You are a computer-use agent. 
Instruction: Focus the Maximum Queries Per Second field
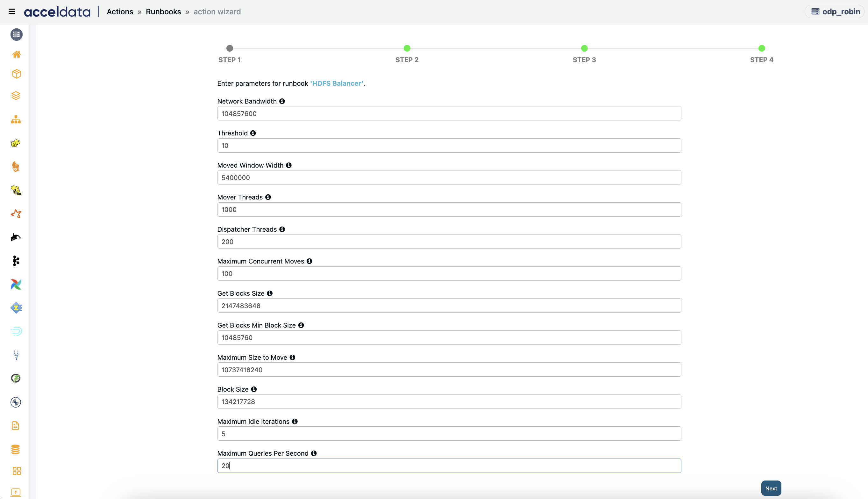pyautogui.click(x=449, y=466)
